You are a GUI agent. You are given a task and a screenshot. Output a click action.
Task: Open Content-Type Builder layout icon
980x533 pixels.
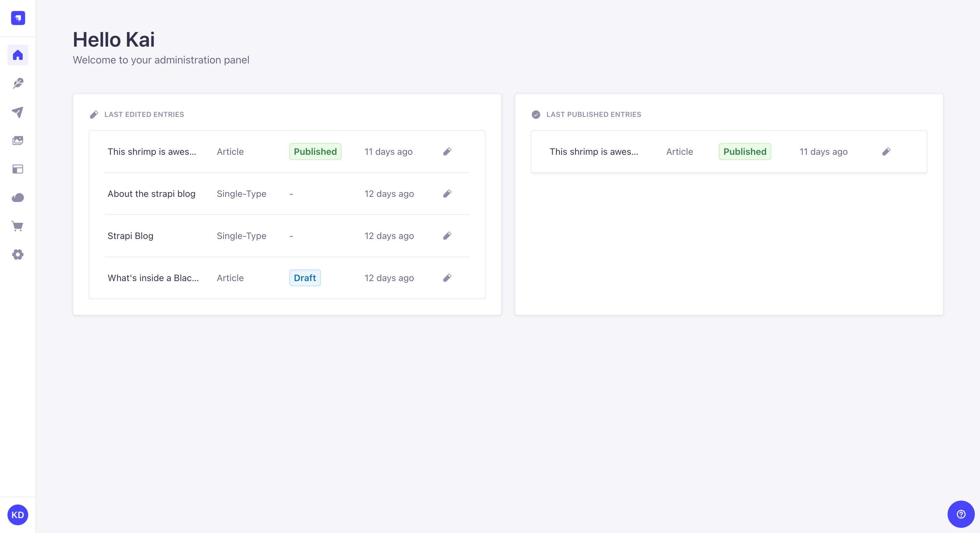[18, 169]
